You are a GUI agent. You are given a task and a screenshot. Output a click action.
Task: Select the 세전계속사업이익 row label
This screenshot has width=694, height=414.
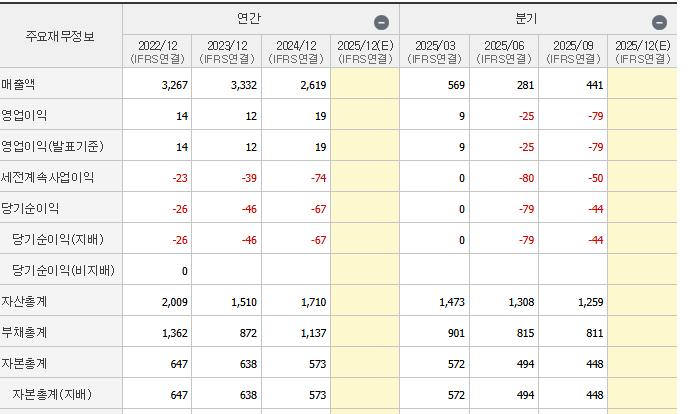[x=47, y=177]
